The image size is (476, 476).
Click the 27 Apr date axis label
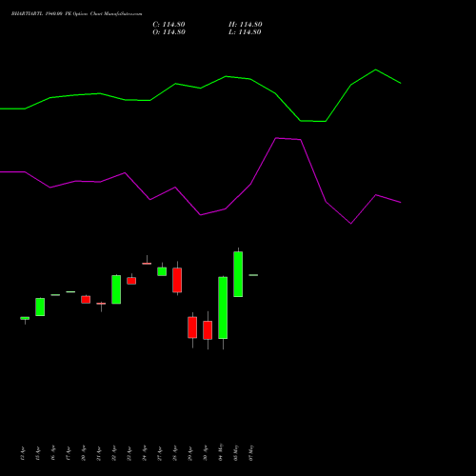tap(160, 453)
